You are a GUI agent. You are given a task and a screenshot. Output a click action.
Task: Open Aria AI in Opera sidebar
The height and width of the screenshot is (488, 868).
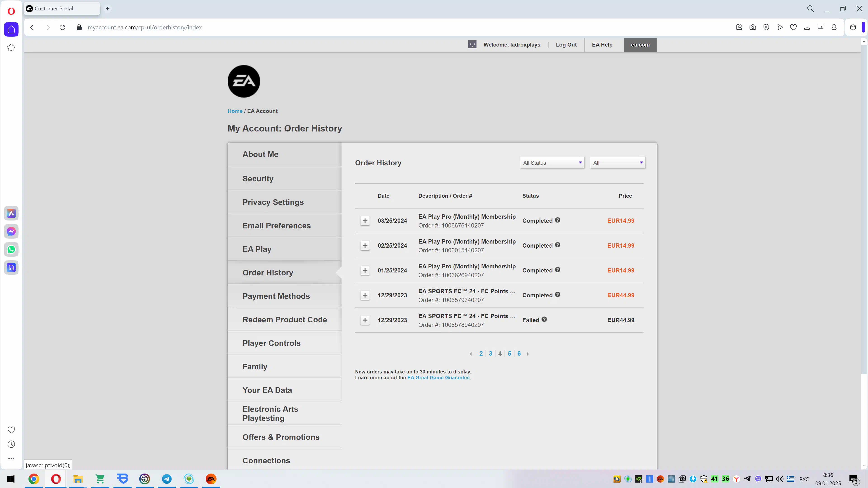click(x=11, y=213)
